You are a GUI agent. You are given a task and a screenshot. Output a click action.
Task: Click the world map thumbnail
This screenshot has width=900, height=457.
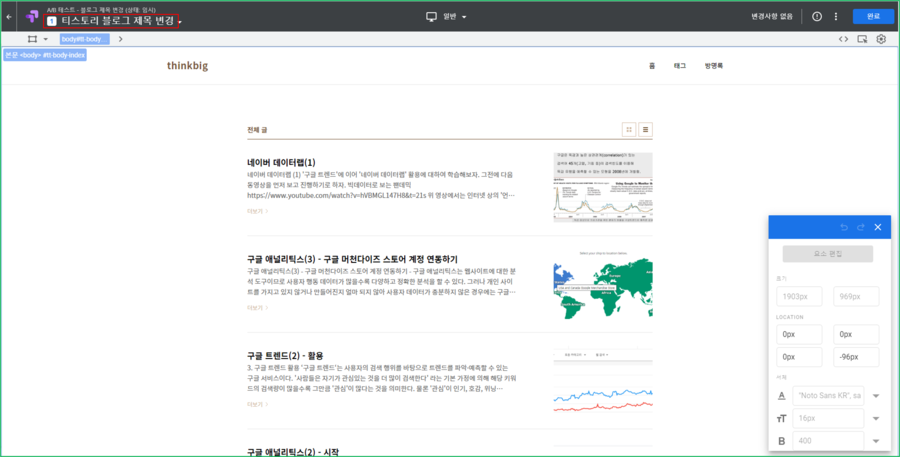[x=603, y=284]
